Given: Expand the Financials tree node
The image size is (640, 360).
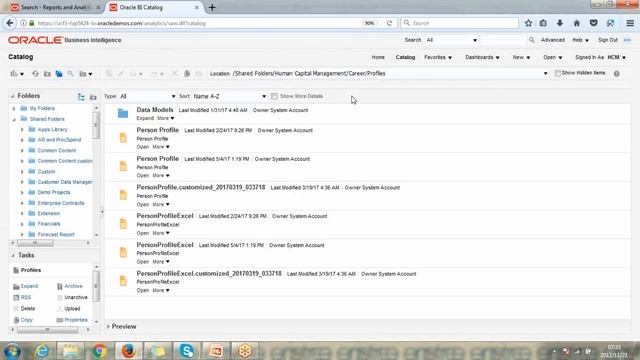Looking at the screenshot, I should click(22, 224).
